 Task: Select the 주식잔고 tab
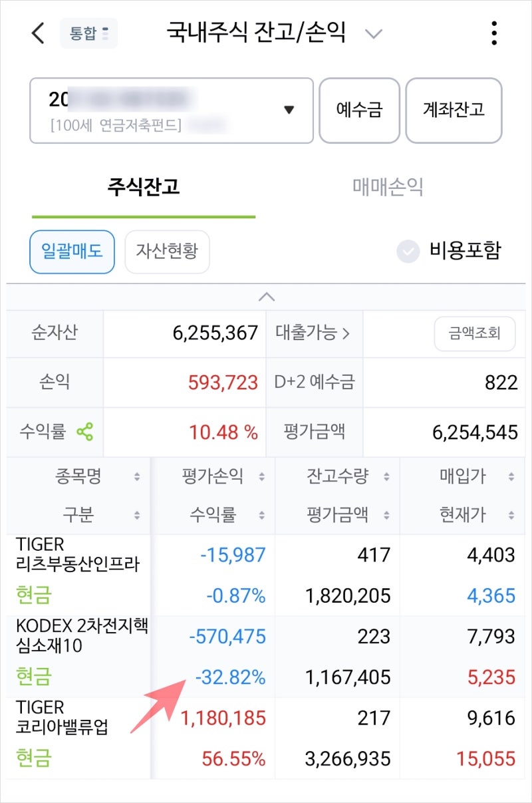(144, 186)
